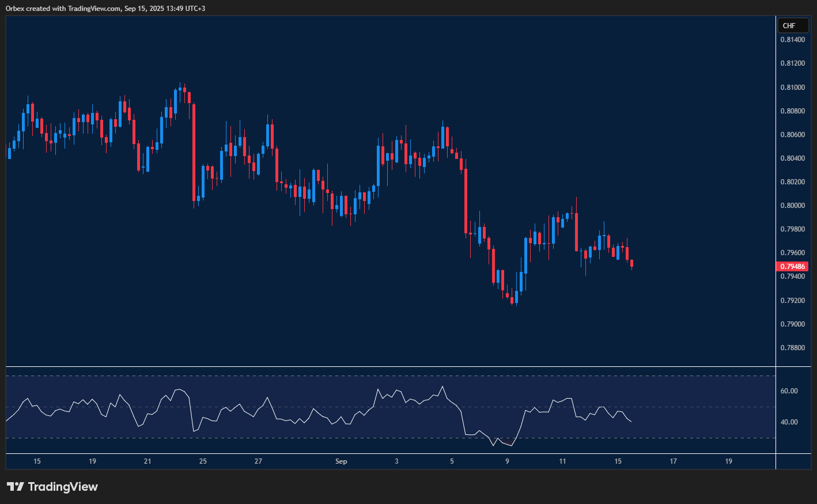Click the 0.81400 price scale label
Screen dimensions: 817x504
pos(794,40)
